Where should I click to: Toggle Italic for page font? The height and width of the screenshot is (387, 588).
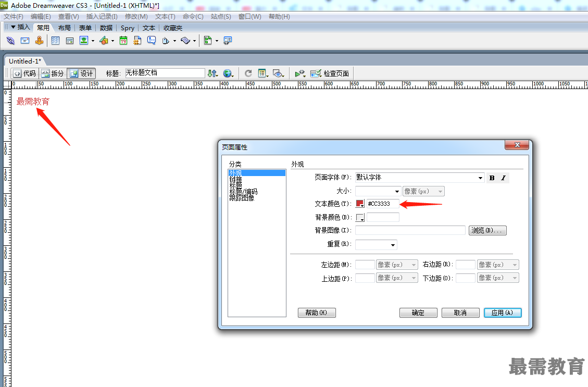tap(503, 178)
